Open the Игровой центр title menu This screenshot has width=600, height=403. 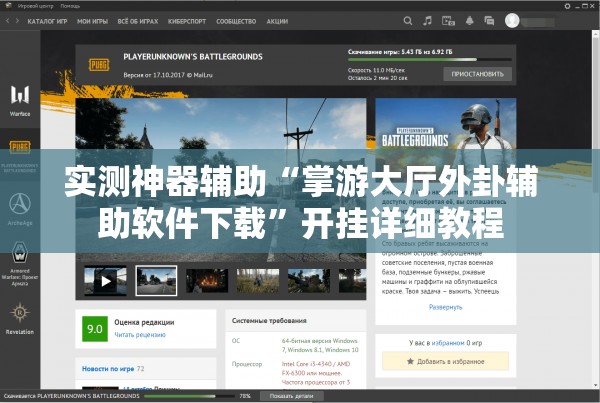pyautogui.click(x=36, y=6)
